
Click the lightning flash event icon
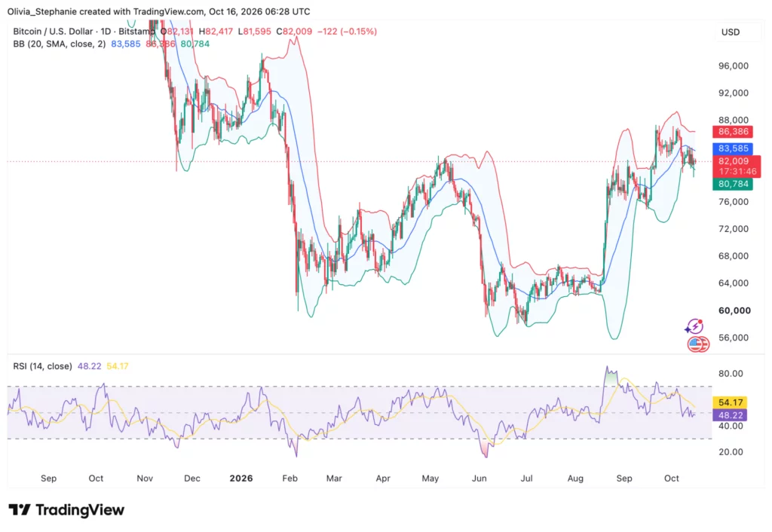click(694, 326)
